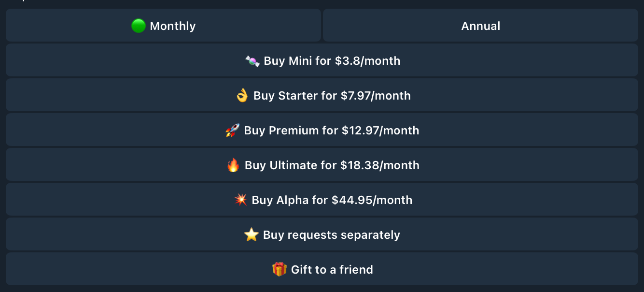Viewport: 644px width, 292px height.
Task: Click the fire icon on Ultimate plan
Action: coord(234,165)
